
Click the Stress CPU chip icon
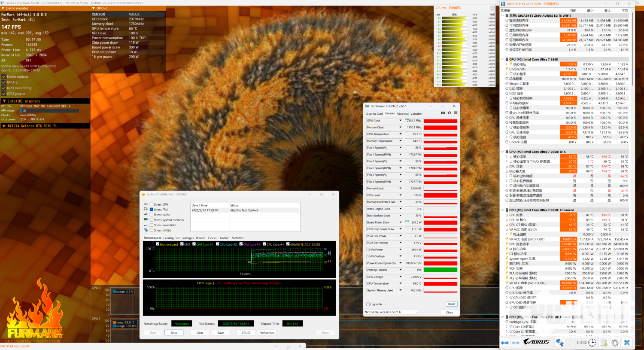[146, 204]
